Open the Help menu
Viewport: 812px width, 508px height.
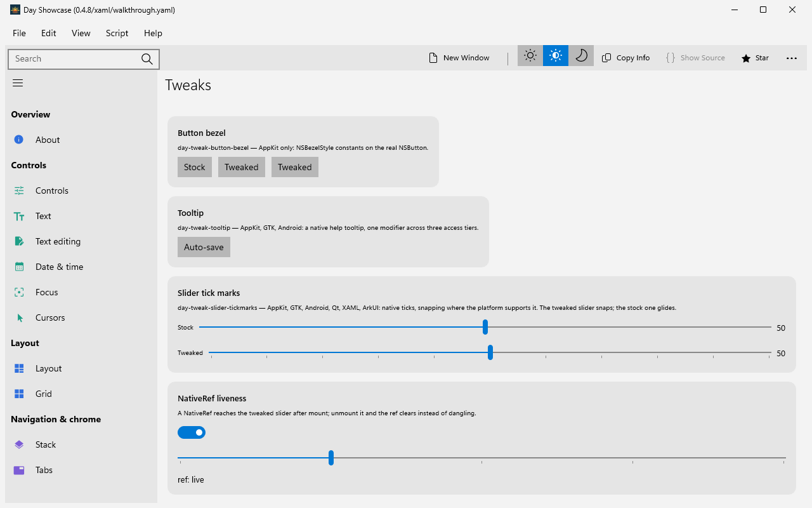[x=153, y=33]
